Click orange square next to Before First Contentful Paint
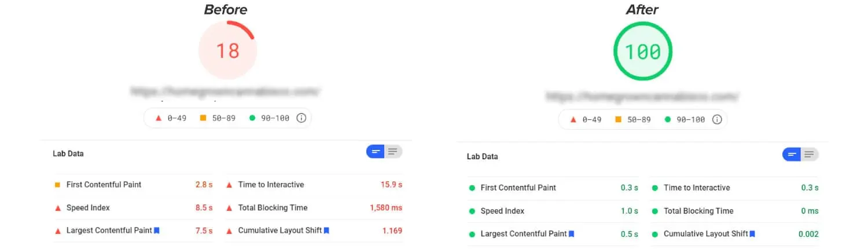 click(58, 185)
